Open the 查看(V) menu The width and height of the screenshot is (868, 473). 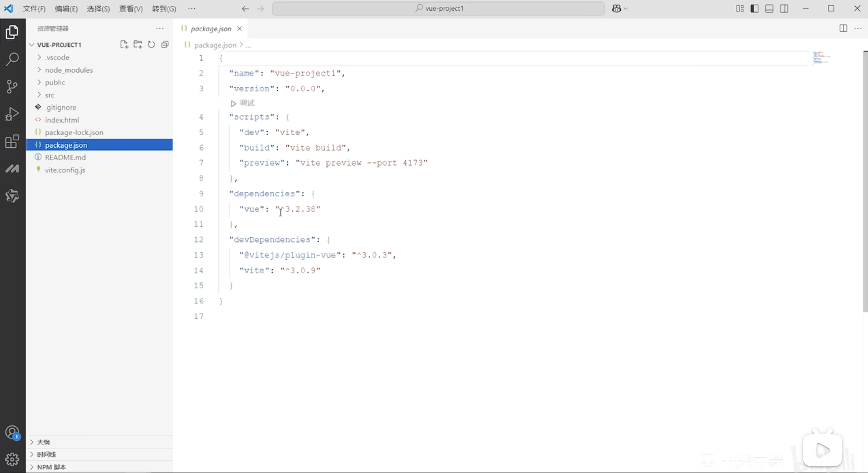[x=131, y=8]
